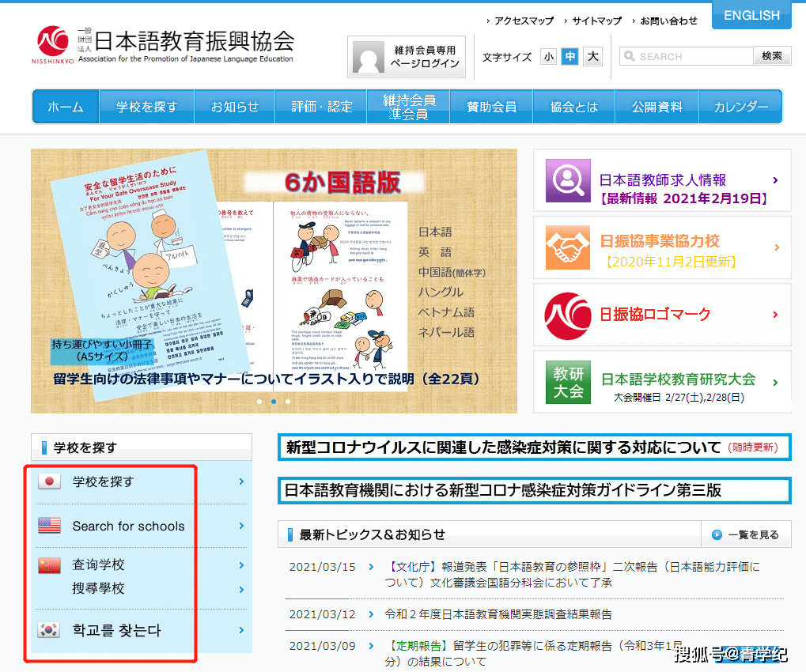The width and height of the screenshot is (806, 672).
Task: Switch site language with ENGLISH button
Action: [x=751, y=16]
